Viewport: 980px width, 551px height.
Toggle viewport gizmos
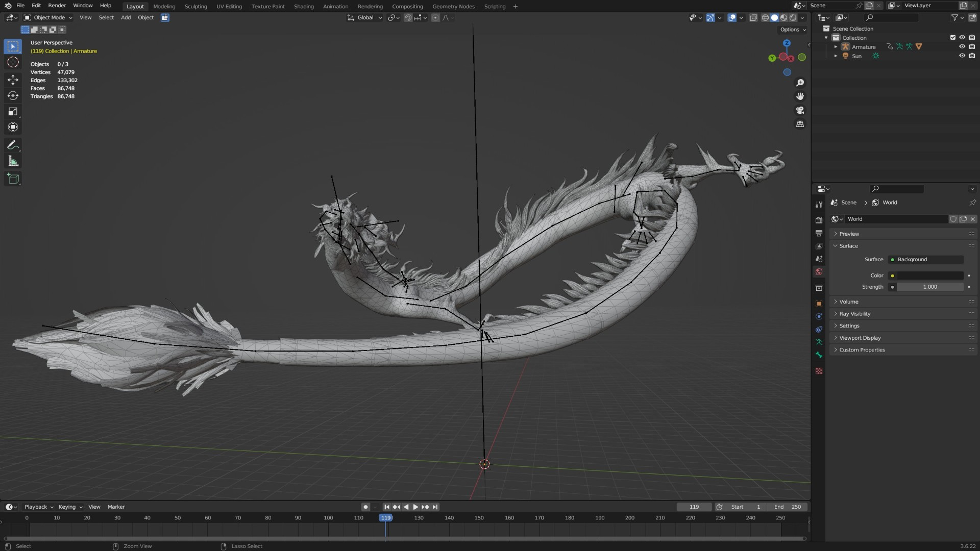point(710,17)
